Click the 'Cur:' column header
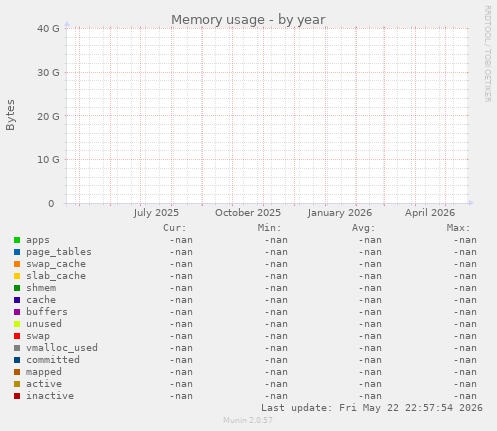 175,228
